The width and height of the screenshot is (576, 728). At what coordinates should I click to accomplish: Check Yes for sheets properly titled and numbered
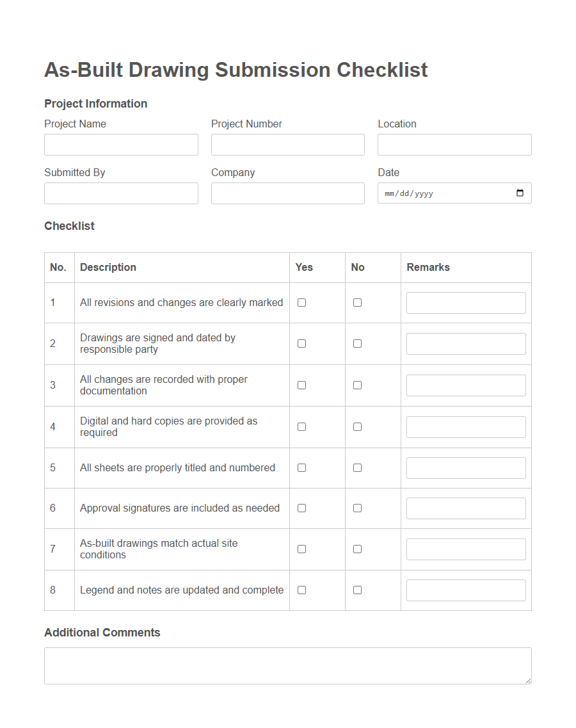(301, 467)
